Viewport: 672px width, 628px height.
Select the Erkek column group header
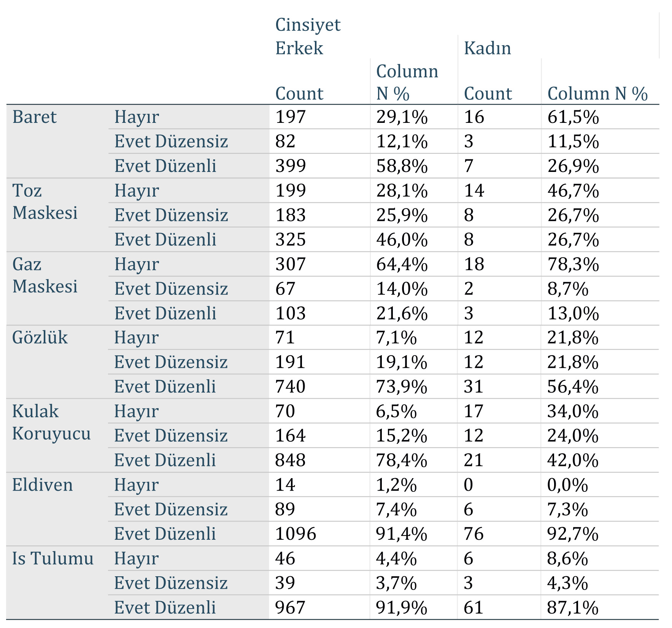click(299, 48)
